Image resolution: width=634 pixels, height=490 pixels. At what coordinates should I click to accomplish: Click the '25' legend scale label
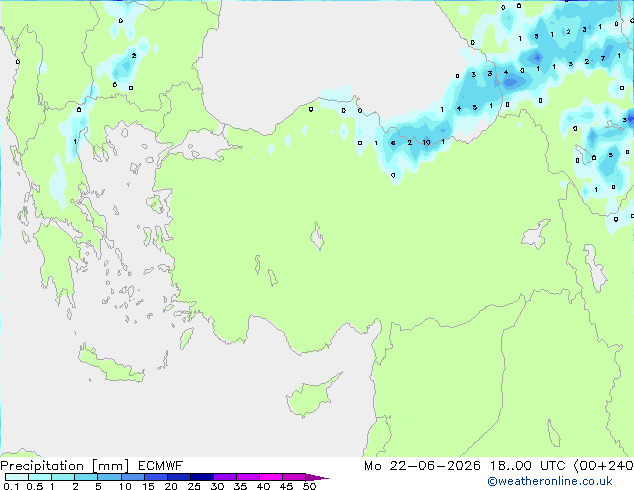[x=194, y=486]
